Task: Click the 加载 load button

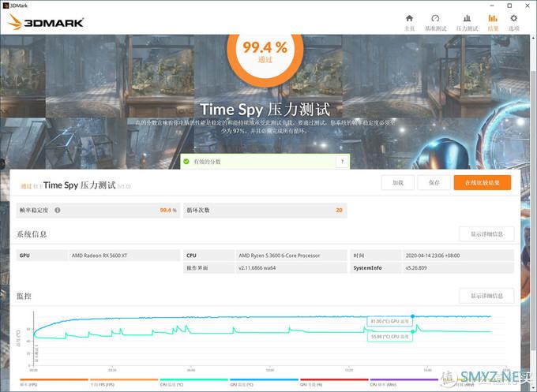Action: pos(397,183)
